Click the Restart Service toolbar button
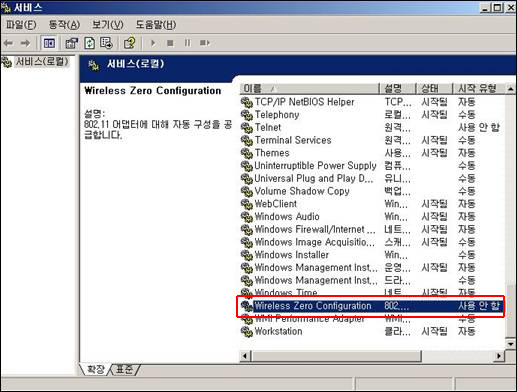 click(x=205, y=43)
